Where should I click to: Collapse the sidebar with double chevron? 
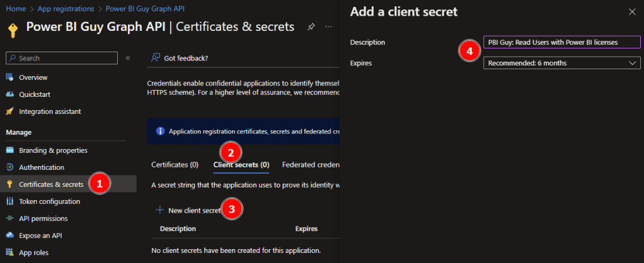128,58
